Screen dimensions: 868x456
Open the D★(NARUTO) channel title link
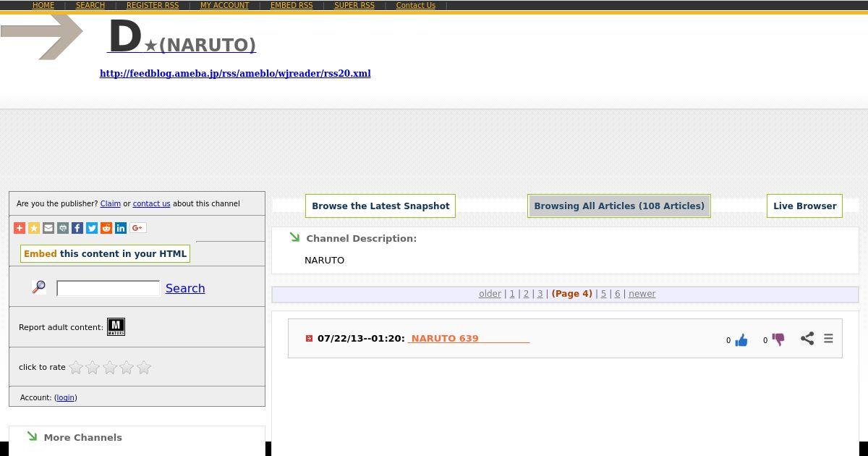[x=182, y=38]
